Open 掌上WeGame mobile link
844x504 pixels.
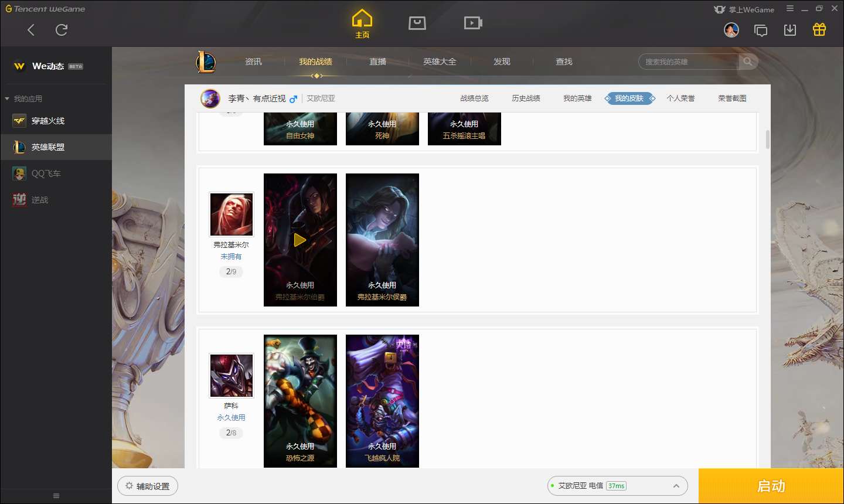pyautogui.click(x=744, y=9)
